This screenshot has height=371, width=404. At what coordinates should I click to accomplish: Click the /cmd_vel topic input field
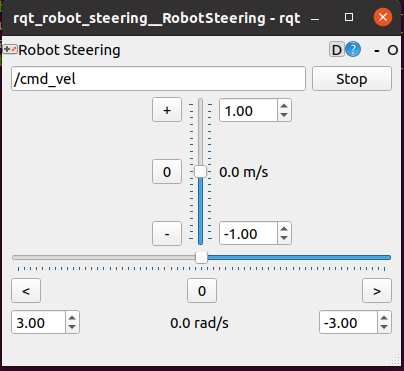click(x=158, y=79)
